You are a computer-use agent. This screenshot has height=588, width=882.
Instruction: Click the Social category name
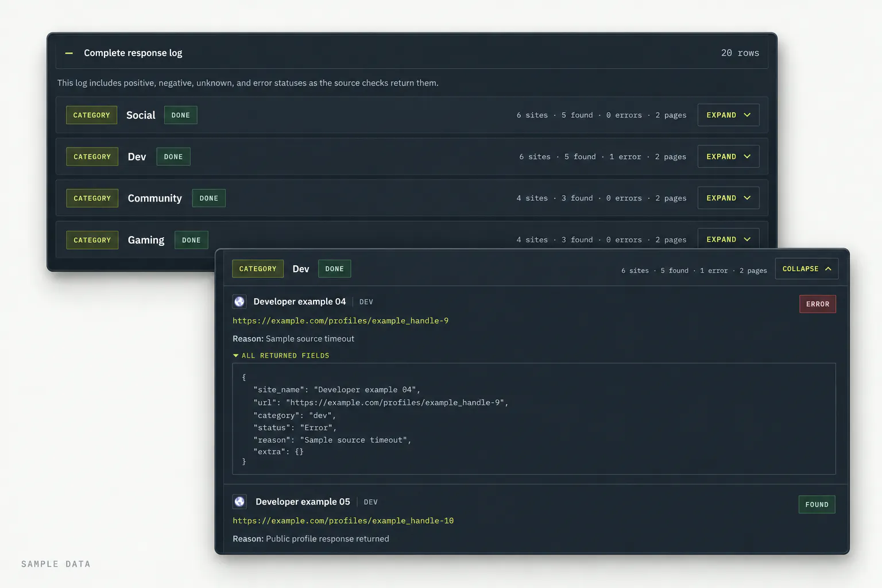point(141,115)
